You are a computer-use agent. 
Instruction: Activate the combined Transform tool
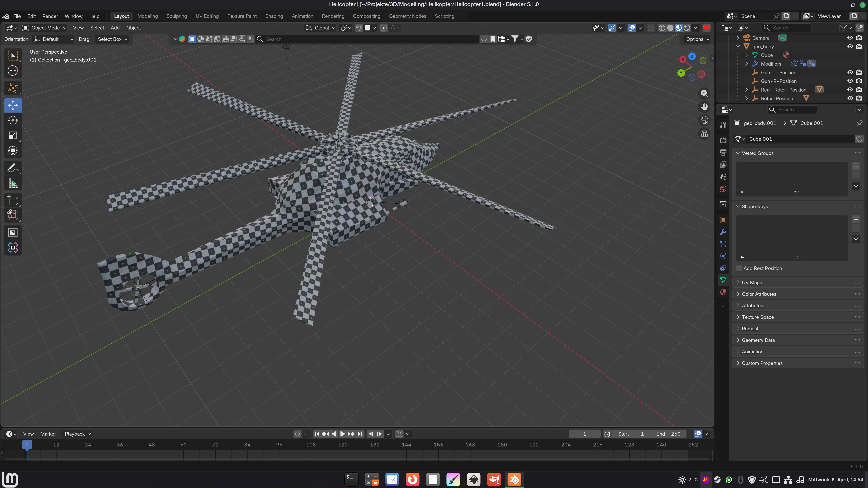click(x=13, y=151)
